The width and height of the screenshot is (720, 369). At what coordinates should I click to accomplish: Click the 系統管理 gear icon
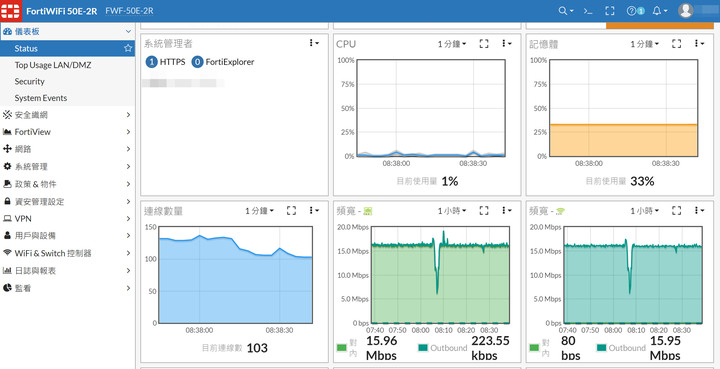coord(7,166)
